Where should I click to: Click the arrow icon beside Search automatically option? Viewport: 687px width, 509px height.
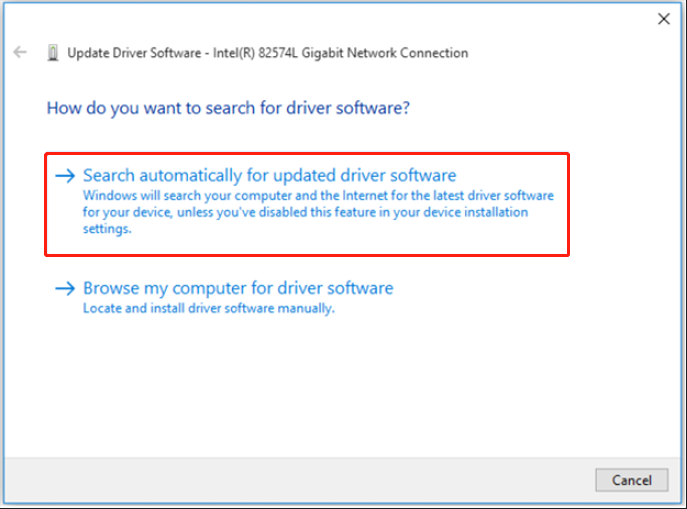(65, 176)
